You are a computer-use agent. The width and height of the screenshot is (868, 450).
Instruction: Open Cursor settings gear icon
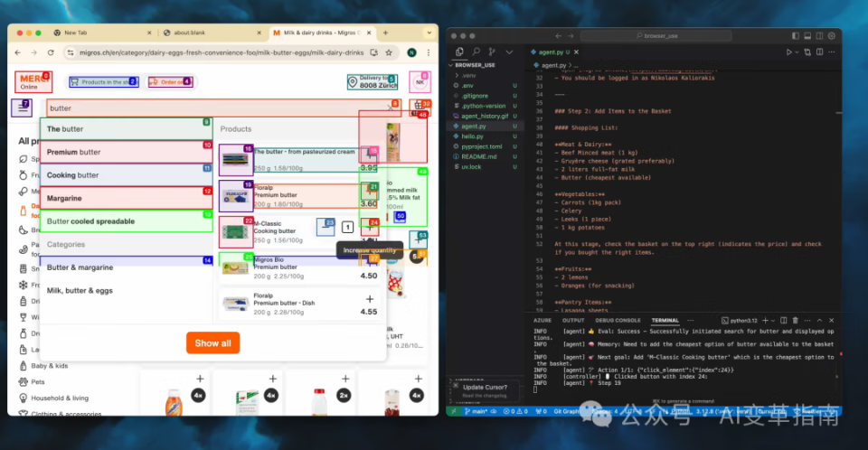(x=832, y=36)
